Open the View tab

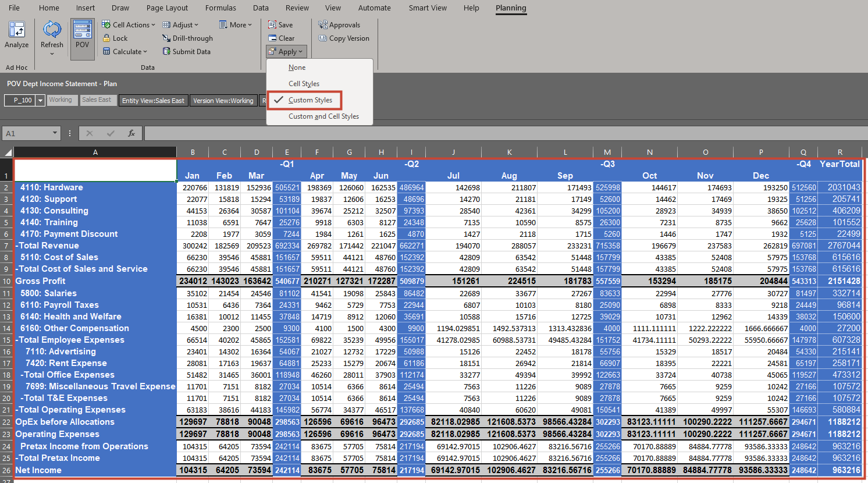333,8
